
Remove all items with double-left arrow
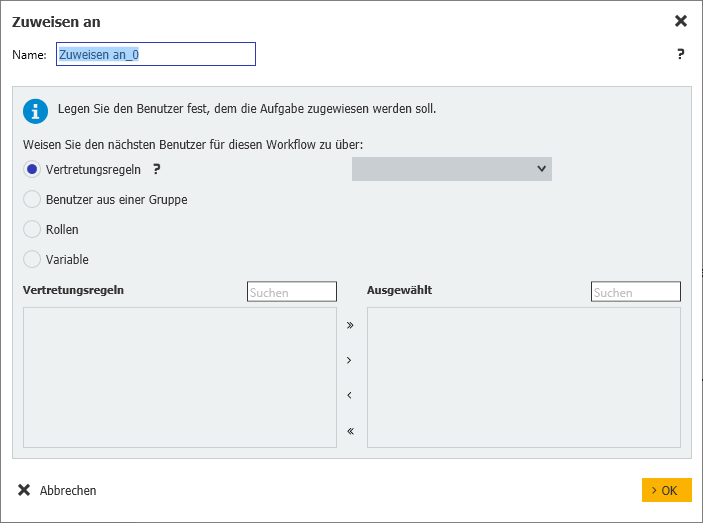tap(350, 432)
